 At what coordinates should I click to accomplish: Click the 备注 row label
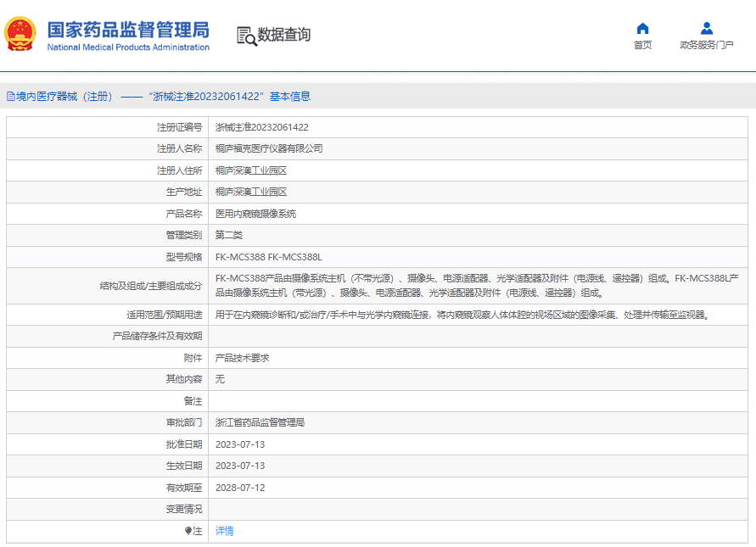pyautogui.click(x=193, y=401)
